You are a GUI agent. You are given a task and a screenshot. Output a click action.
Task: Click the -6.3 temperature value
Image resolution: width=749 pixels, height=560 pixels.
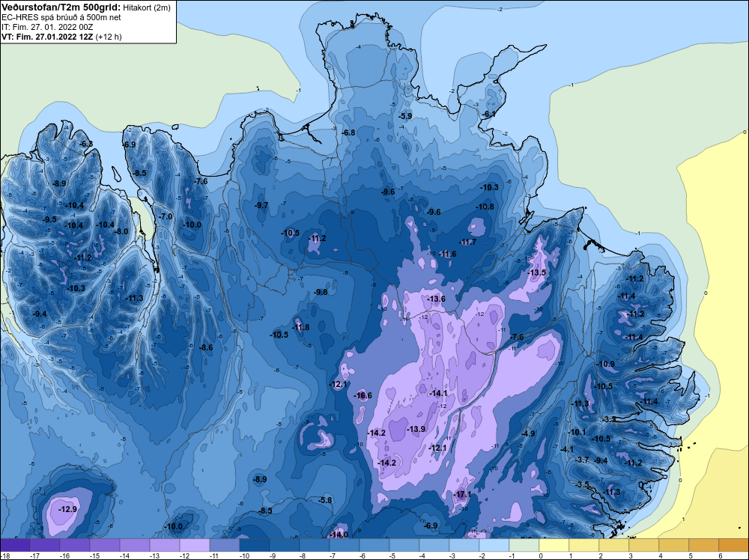(x=86, y=144)
